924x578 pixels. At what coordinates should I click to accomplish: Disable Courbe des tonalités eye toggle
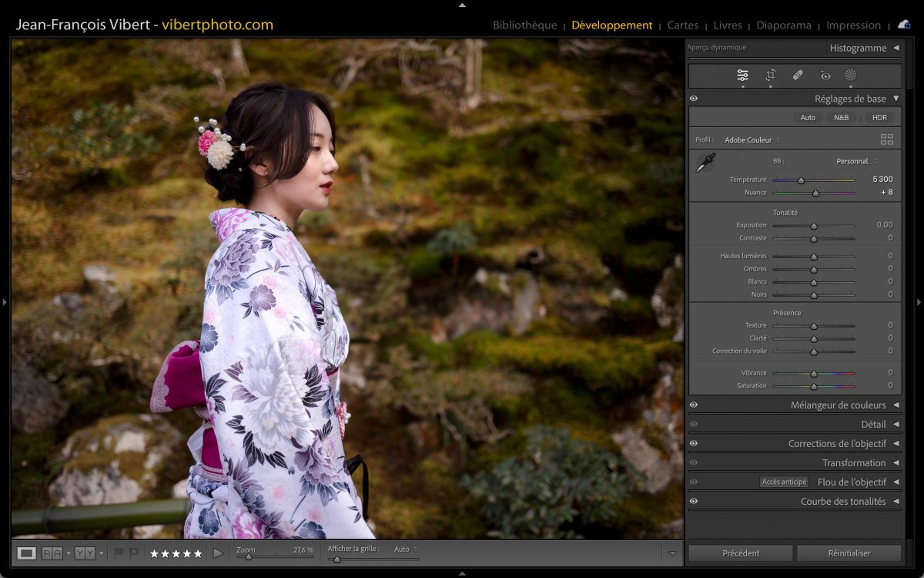coord(694,501)
